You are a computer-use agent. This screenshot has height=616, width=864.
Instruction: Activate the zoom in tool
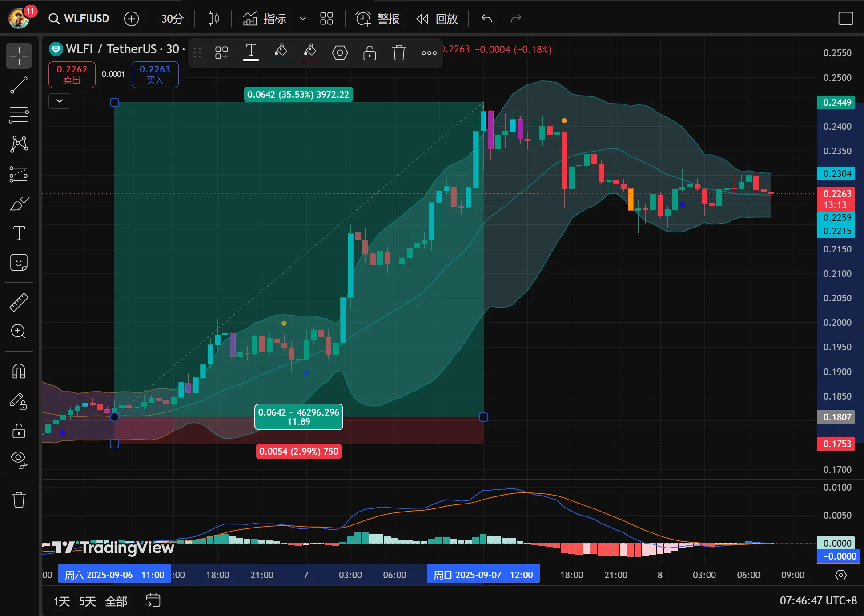19,331
